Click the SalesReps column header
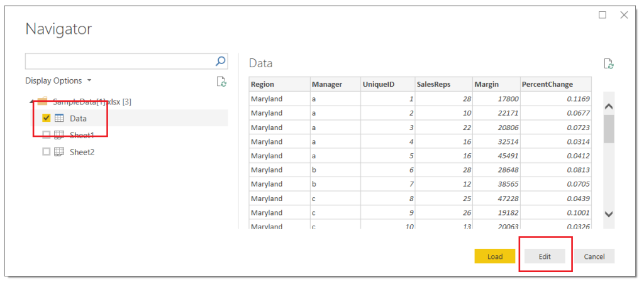 [x=443, y=84]
